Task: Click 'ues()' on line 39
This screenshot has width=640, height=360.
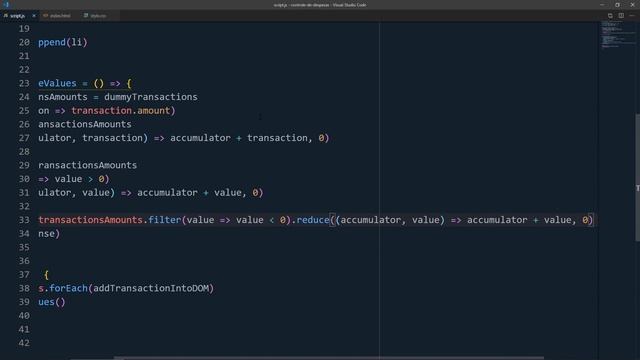Action: click(51, 302)
